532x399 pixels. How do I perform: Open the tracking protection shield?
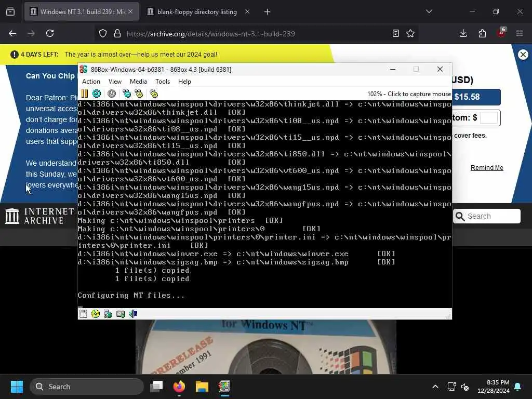click(103, 33)
